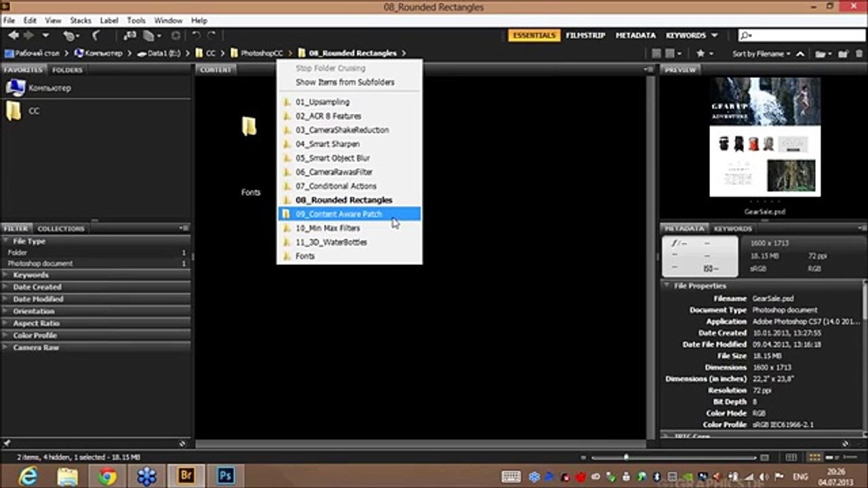Rotate 90° clockwise icon
Image resolution: width=868 pixels, height=488 pixels.
(x=212, y=35)
